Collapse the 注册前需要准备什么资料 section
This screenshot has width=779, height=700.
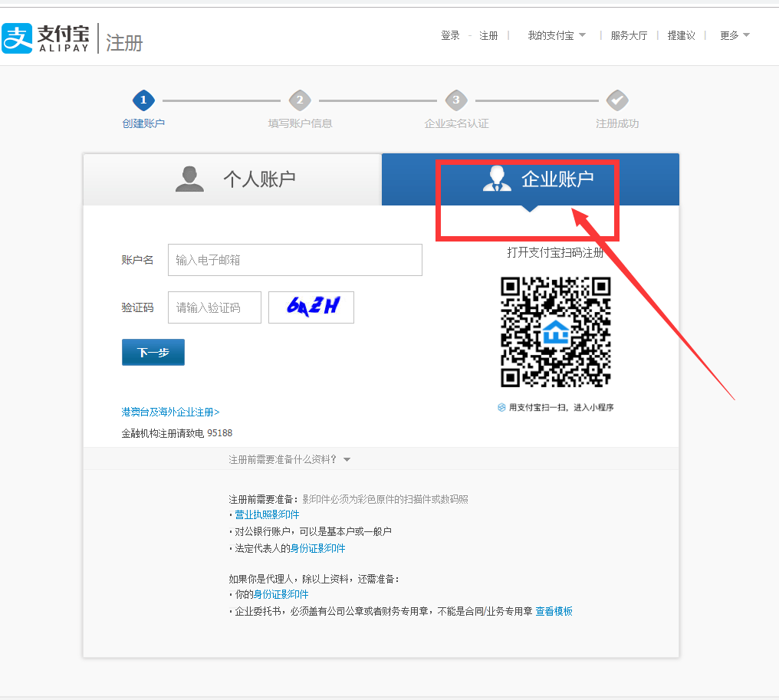290,459
